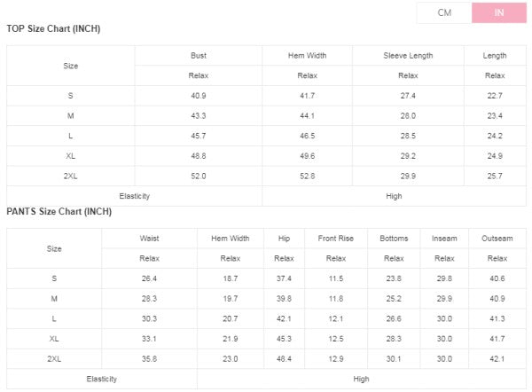
Task: Select the XL hip value 45.3
Action: pyautogui.click(x=284, y=339)
